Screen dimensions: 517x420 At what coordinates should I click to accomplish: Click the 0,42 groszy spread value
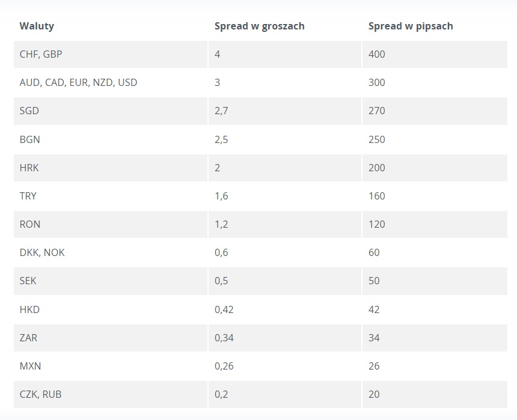224,309
